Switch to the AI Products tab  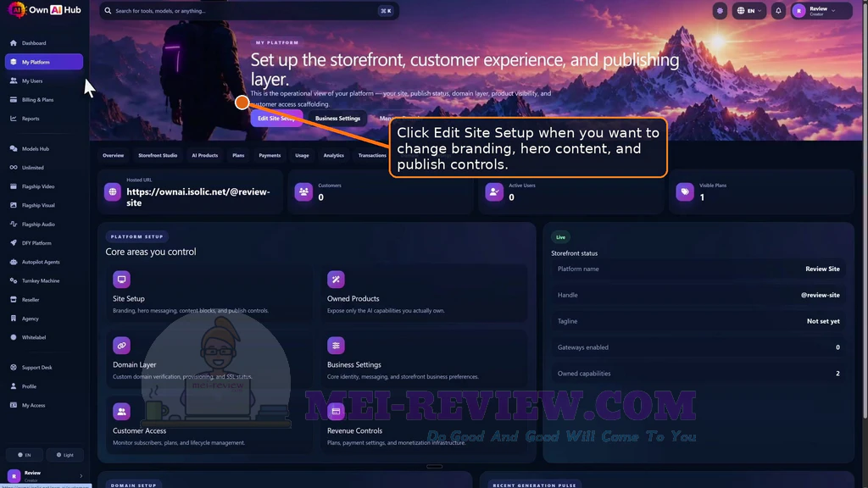[x=205, y=156]
